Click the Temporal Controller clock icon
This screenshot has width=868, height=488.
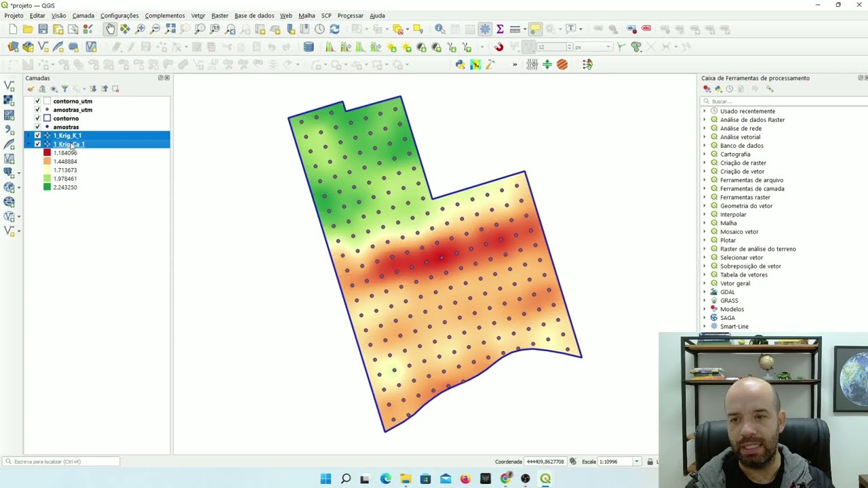point(319,29)
